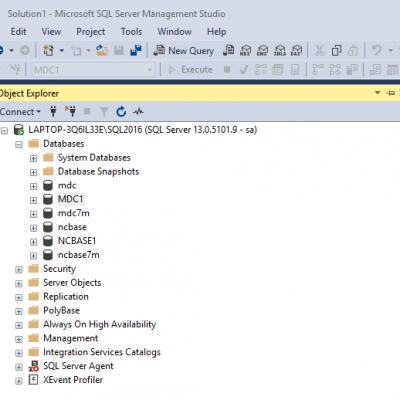Open the MDC1 available databases combo box
Screen dimensions: 400x400
coord(93,70)
